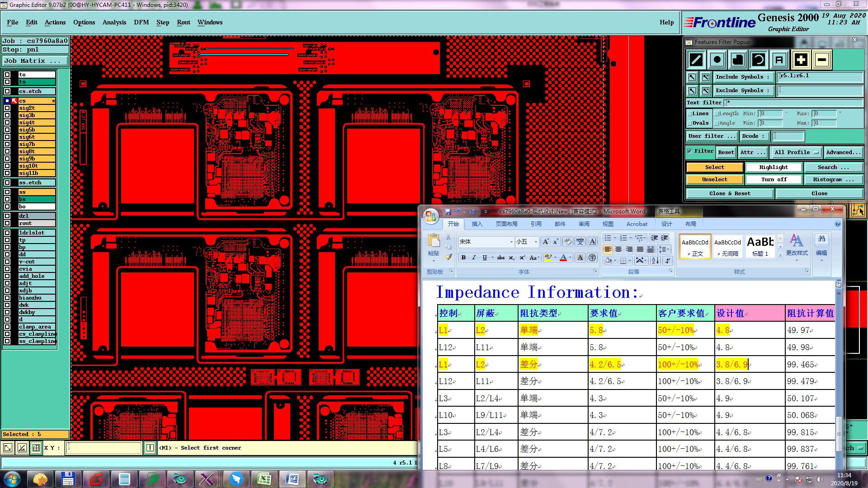Image resolution: width=868 pixels, height=488 pixels.
Task: Click the zoom-area icon in Genesis bottom toolbar
Action: (x=8, y=448)
